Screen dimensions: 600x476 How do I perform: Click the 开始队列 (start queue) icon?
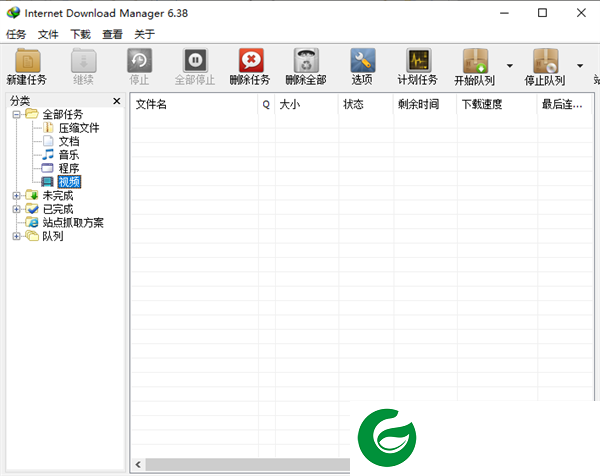475,60
